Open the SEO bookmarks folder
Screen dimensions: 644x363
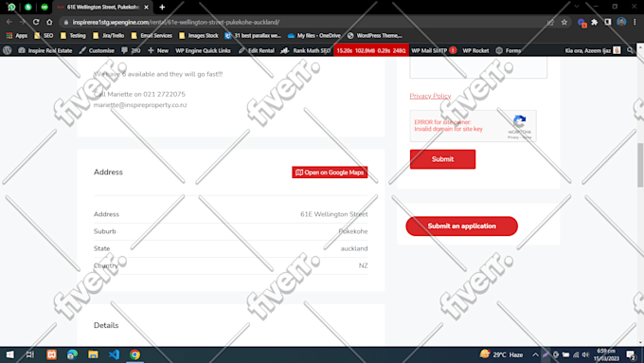pos(44,36)
